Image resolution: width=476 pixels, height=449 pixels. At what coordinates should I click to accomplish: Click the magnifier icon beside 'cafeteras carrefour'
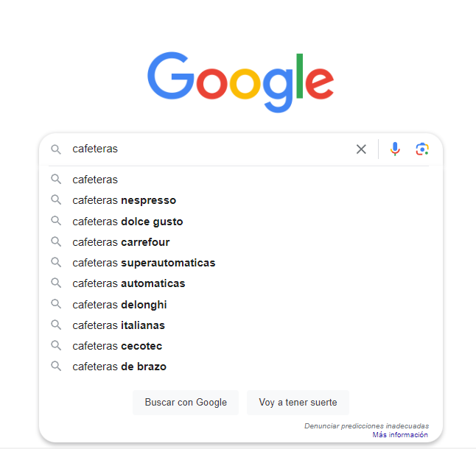[x=56, y=241]
